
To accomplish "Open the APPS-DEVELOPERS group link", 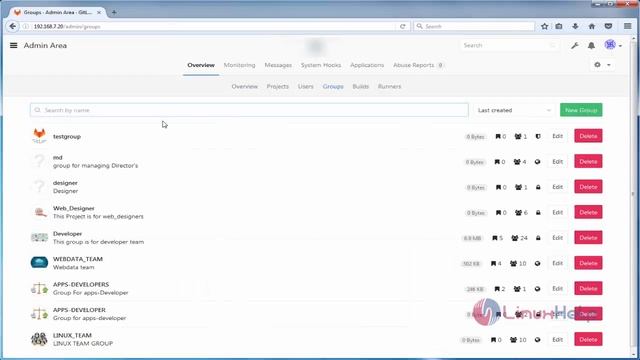I will [x=81, y=284].
